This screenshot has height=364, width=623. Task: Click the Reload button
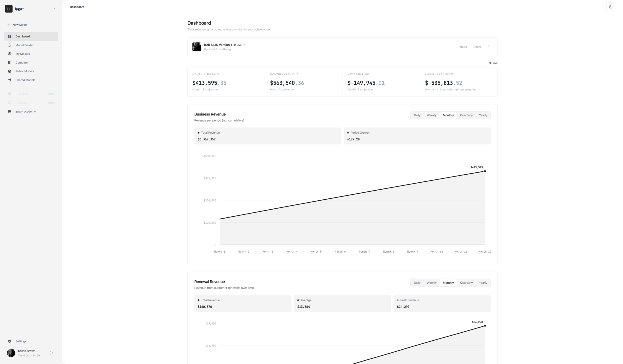[462, 47]
